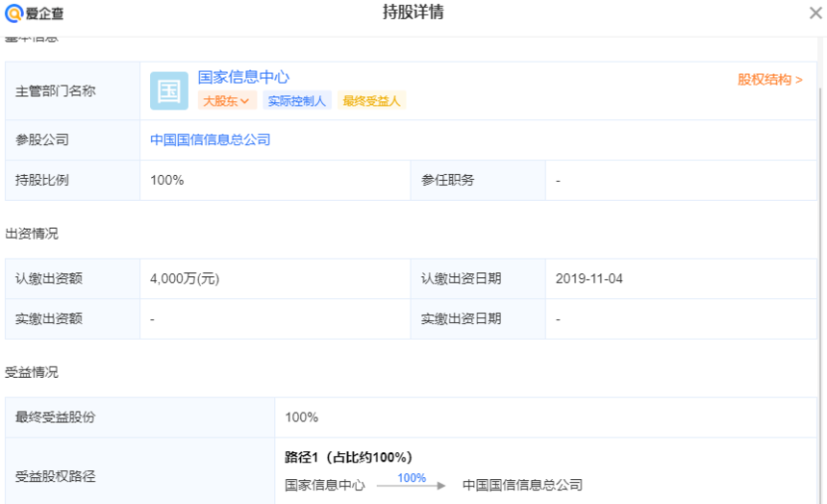Select the 最终受益股份 100% value
The height and width of the screenshot is (504, 827).
(302, 417)
